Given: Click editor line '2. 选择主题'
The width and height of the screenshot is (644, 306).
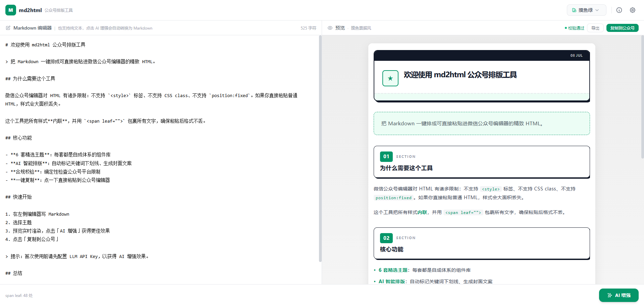Looking at the screenshot, I should point(18,222).
